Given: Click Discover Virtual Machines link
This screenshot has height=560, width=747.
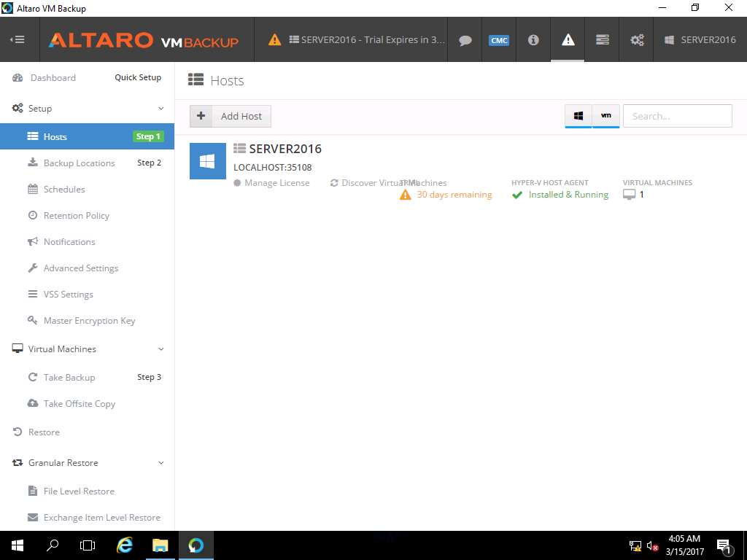Looking at the screenshot, I should 388,183.
